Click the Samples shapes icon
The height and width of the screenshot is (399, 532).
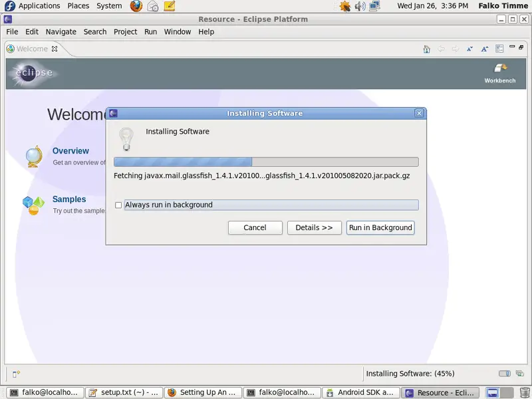(33, 205)
